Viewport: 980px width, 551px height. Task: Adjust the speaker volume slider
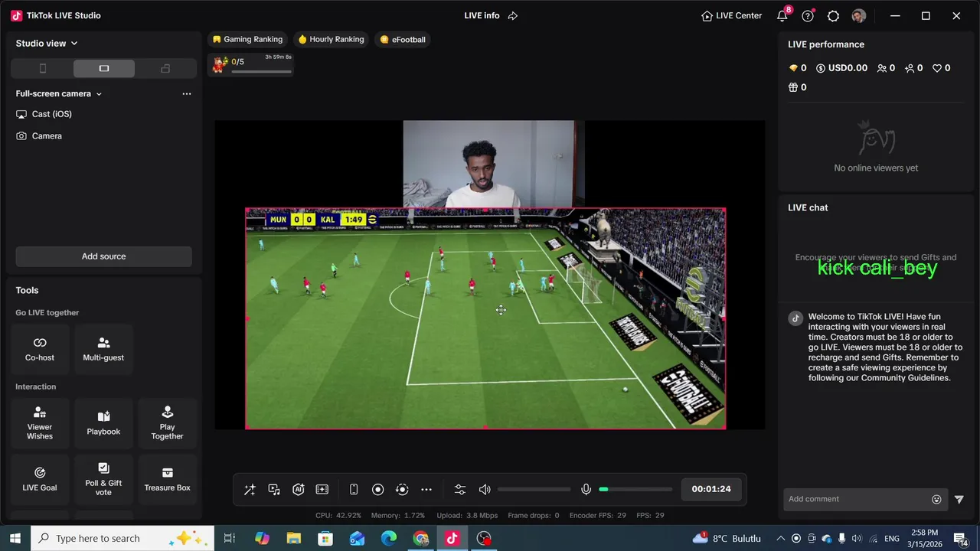point(534,490)
